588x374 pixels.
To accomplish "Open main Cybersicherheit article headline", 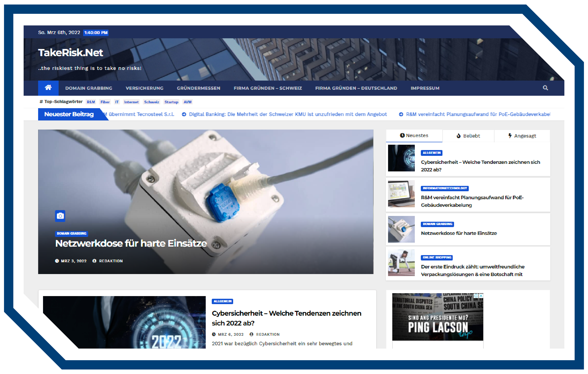I will [x=286, y=318].
